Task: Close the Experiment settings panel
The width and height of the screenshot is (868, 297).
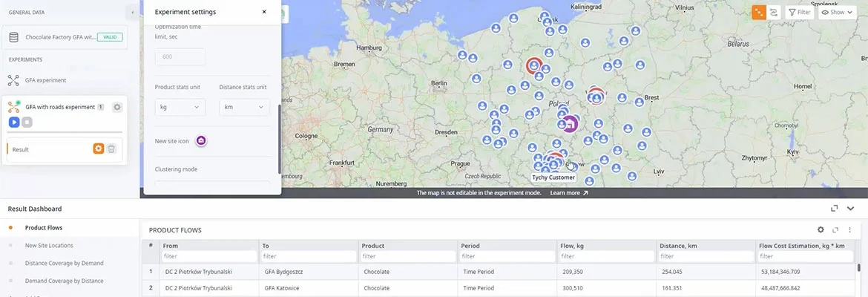Action: 264,12
